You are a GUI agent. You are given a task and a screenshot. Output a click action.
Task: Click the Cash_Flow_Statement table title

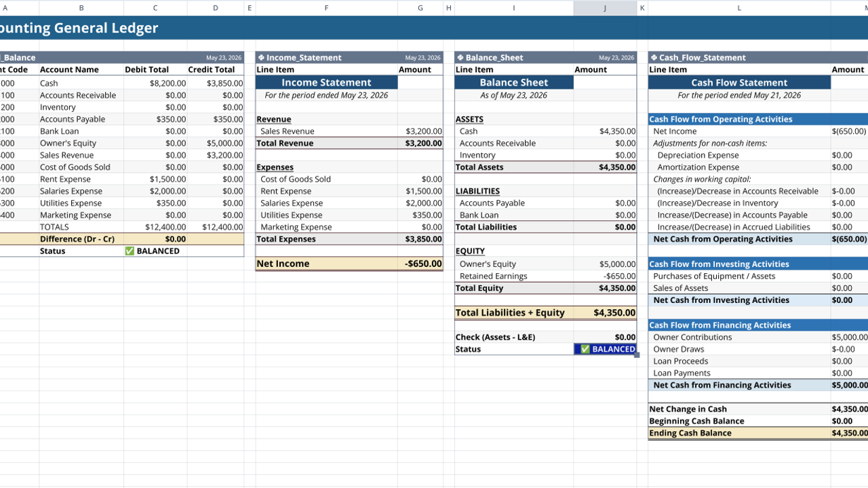tap(703, 58)
